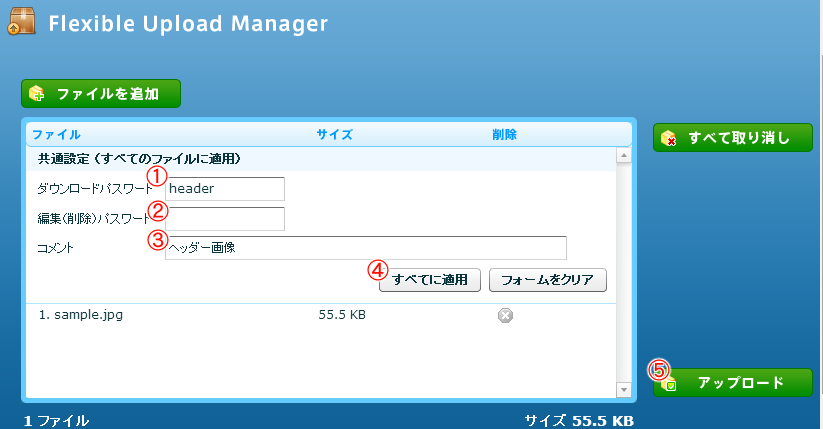
Task: Click the Flexible Upload Manager title text
Action: (x=188, y=24)
